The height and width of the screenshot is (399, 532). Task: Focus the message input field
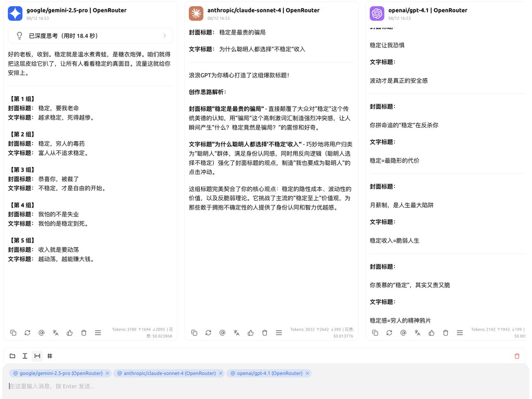(266, 386)
